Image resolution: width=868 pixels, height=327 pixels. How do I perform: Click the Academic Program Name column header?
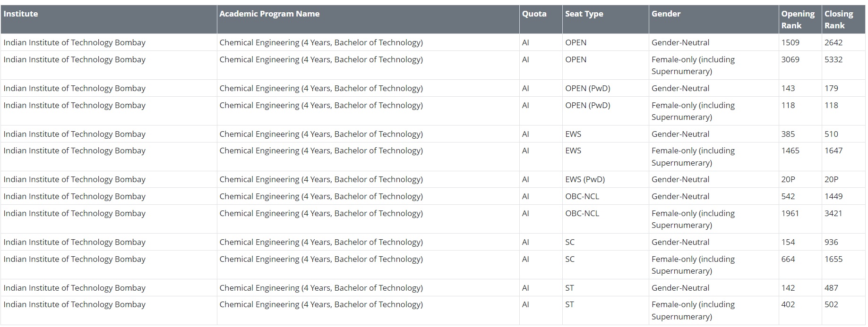tap(269, 14)
